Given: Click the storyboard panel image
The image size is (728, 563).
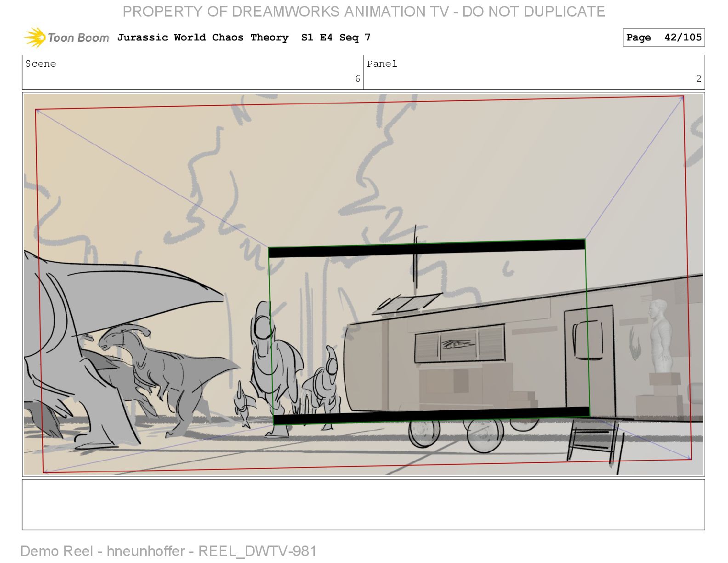Looking at the screenshot, I should [x=363, y=284].
